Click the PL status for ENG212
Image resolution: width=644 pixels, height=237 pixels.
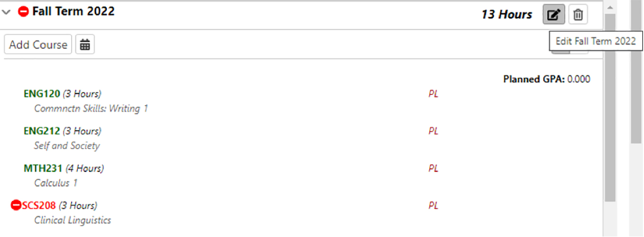(x=433, y=131)
